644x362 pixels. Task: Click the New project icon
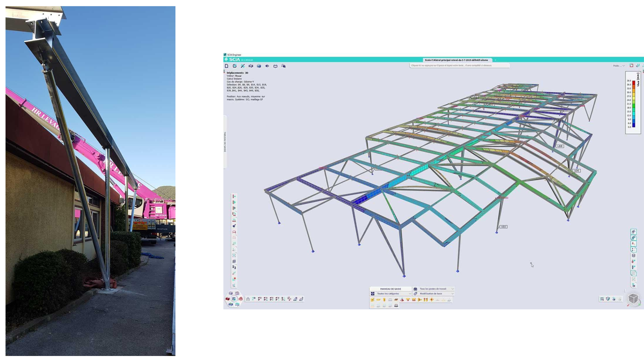[x=227, y=66]
